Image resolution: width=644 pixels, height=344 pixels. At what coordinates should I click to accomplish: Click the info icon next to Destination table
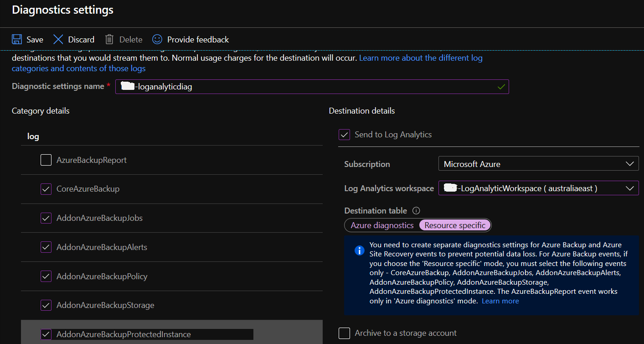416,210
